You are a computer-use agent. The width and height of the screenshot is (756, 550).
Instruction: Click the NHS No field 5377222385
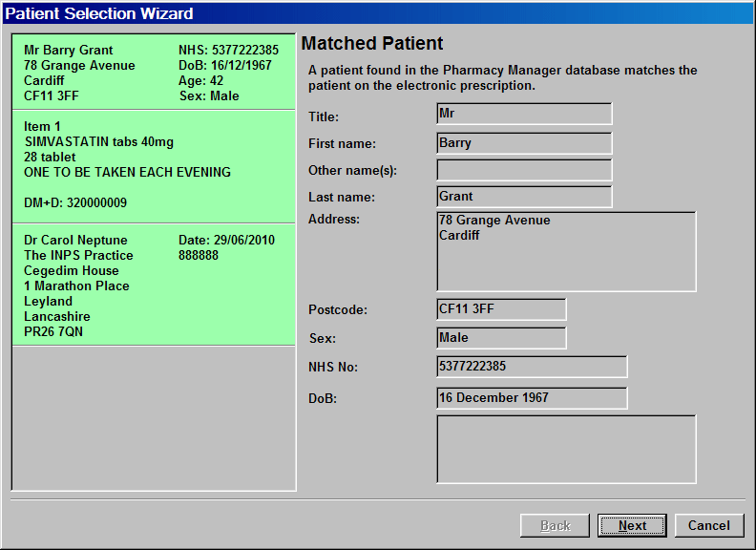coord(531,367)
